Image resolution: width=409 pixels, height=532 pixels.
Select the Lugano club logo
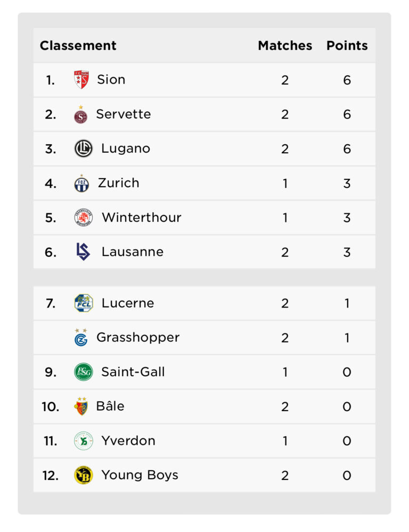coord(83,148)
